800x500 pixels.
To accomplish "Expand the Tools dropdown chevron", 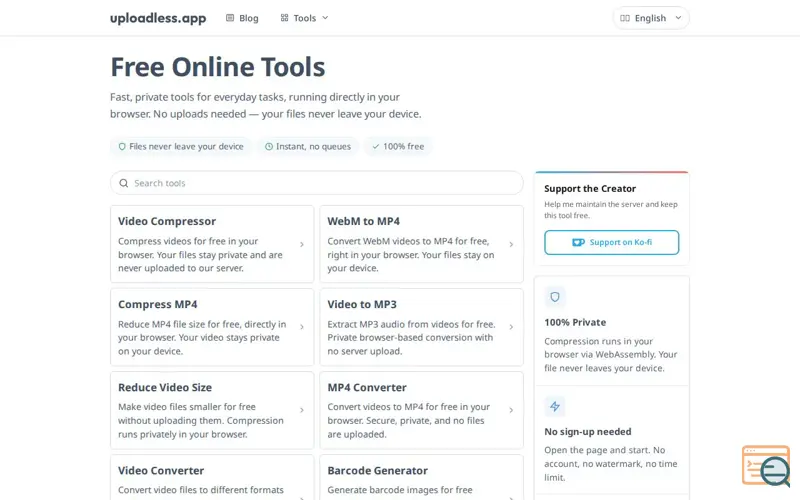I will pos(325,18).
